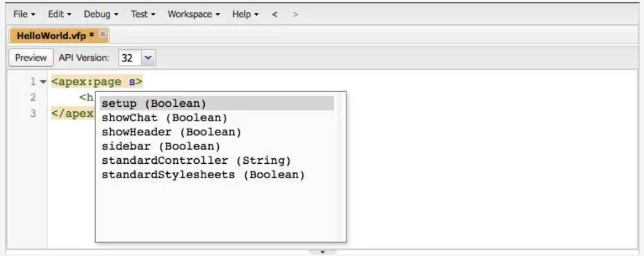Choose standardController (String) suggestion

point(217,160)
